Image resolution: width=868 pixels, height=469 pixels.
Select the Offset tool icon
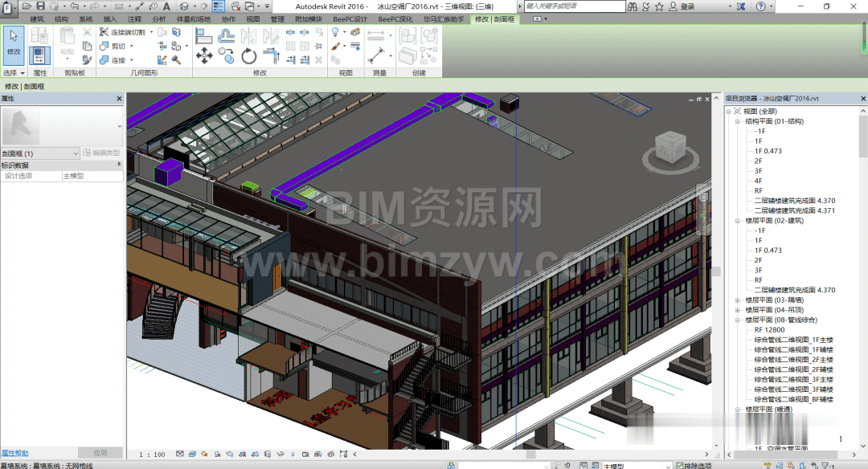click(x=226, y=36)
